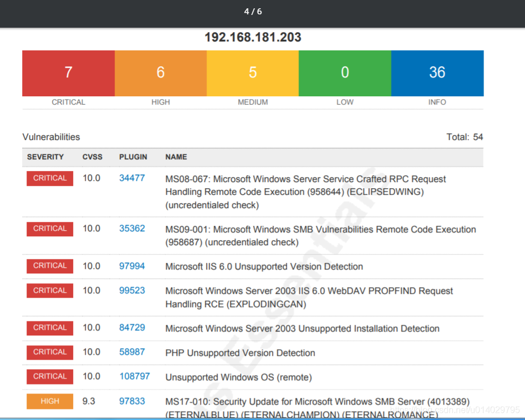Click CRITICAL badge for IIS 6.0 Unsupported row

click(50, 266)
